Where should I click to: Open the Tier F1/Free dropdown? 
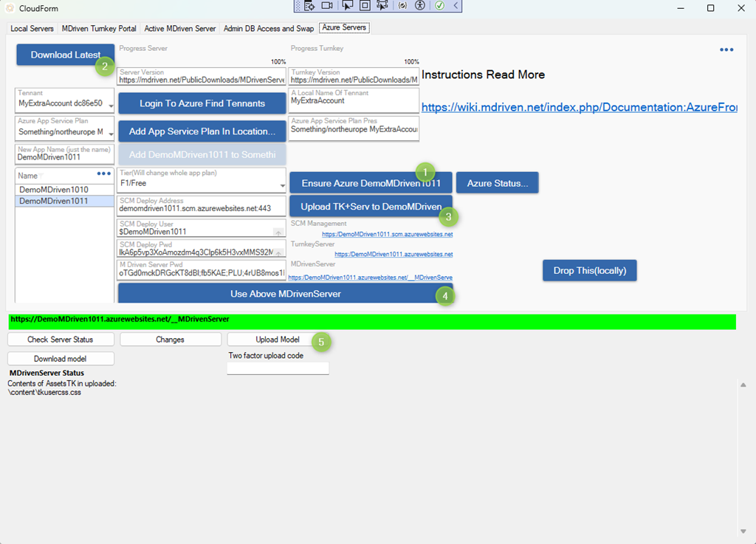pyautogui.click(x=283, y=185)
